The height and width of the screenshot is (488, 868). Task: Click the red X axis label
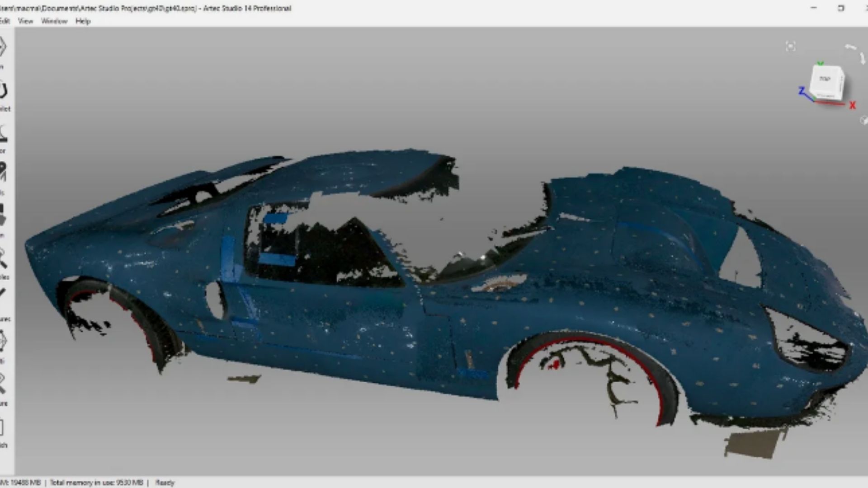[x=852, y=106]
